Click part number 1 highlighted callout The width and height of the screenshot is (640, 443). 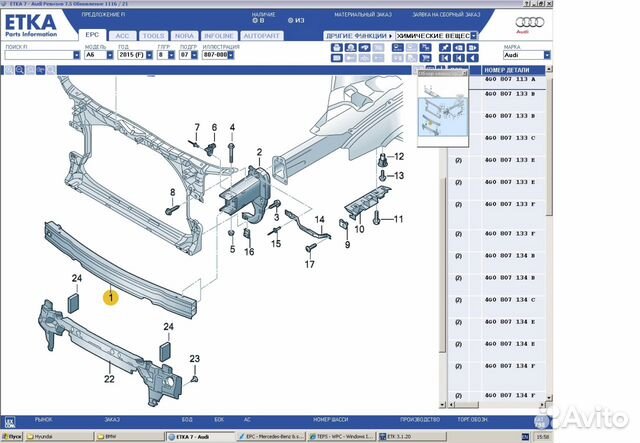tap(111, 298)
